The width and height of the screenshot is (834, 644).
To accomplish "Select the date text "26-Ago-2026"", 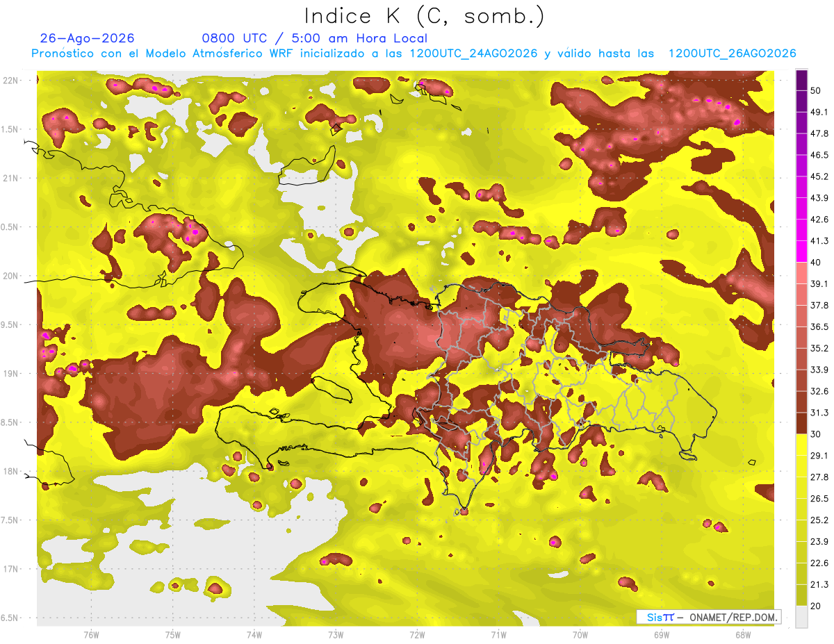I will point(88,38).
